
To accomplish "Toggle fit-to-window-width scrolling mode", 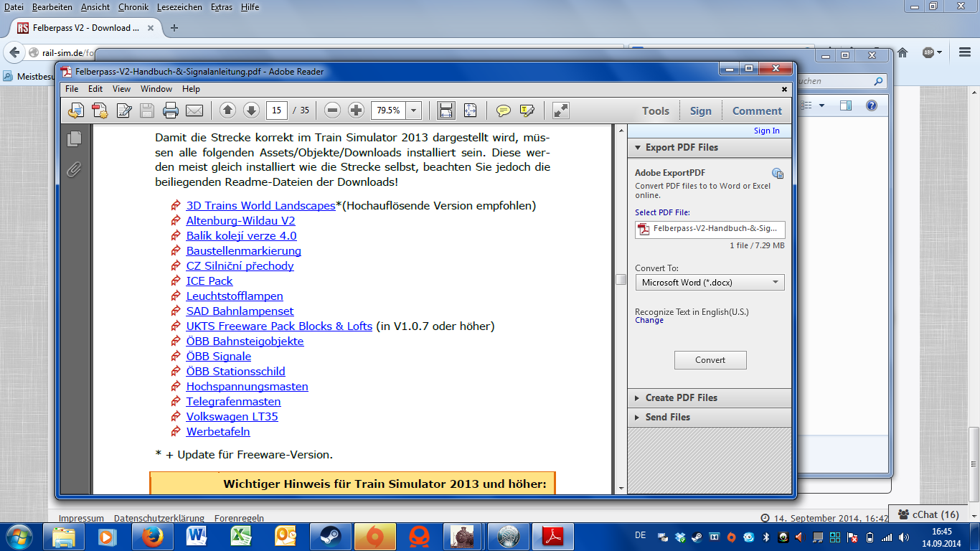I will pos(446,110).
